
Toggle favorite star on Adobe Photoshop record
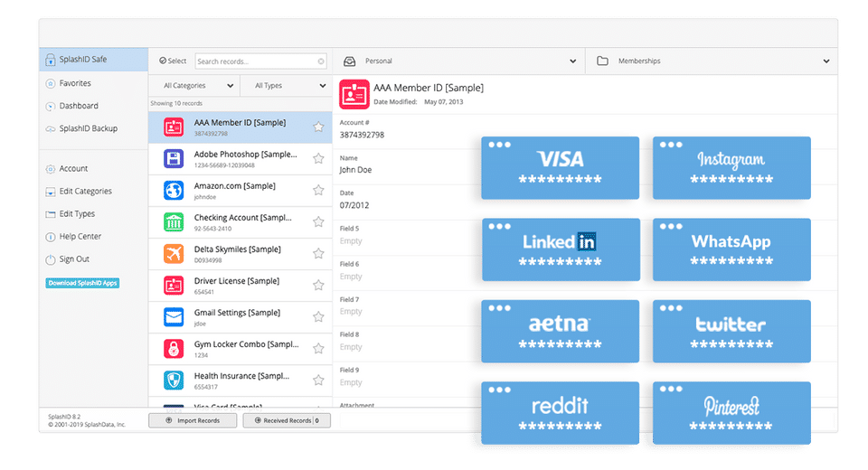[318, 158]
